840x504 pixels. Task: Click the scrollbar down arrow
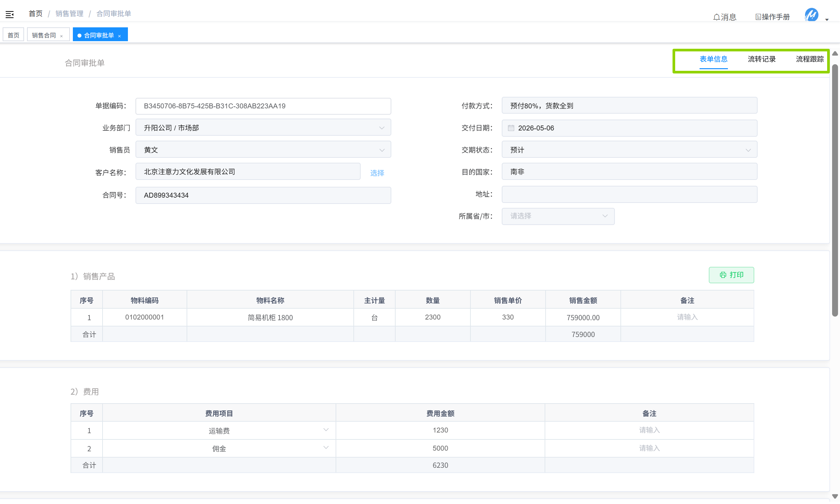835,496
